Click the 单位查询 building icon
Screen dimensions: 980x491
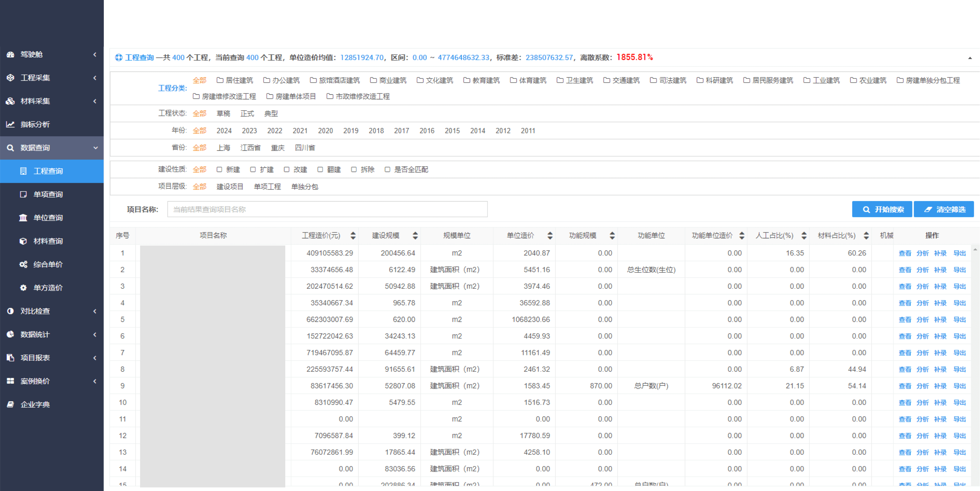[x=23, y=218]
